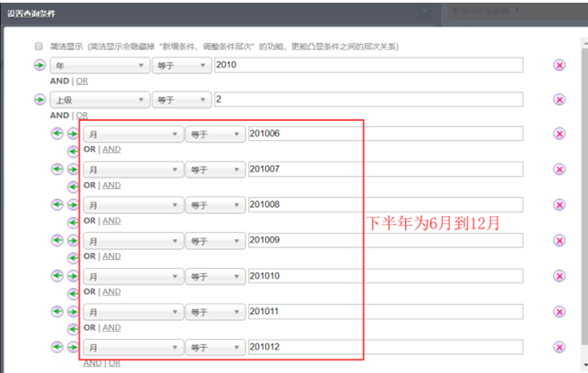Open the 上级 field dropdown
Viewport: 588px width, 373px height.
click(x=99, y=100)
